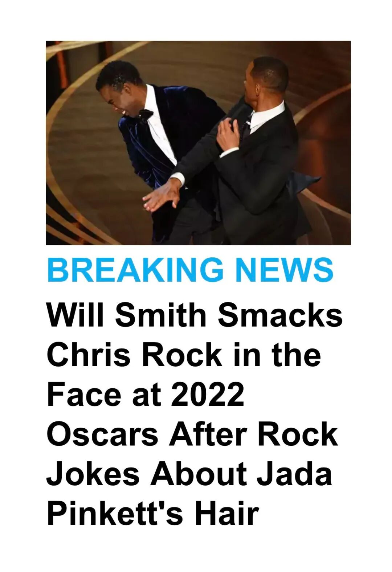Screen dimensions: 392x572
Task: Open the Oscars slap article photo
Action: click(198, 143)
